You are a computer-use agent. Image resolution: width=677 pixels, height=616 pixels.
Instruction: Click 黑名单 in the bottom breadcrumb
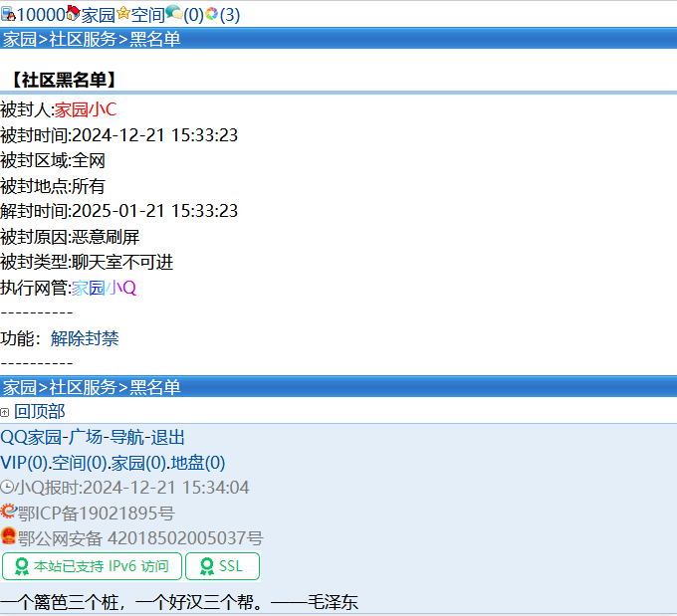(155, 387)
